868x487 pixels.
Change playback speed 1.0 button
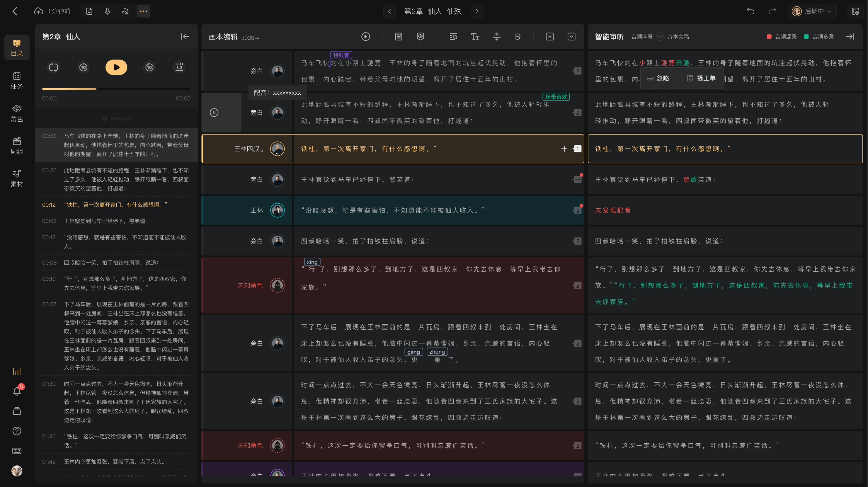tap(179, 67)
